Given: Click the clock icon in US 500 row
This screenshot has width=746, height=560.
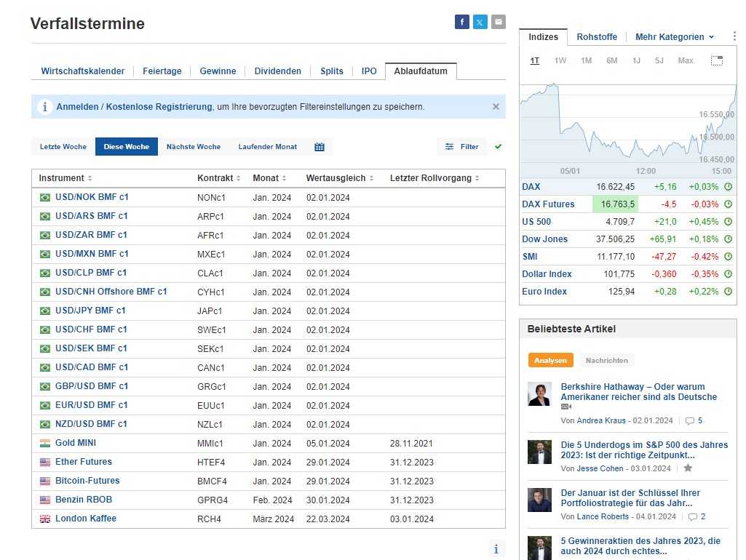Looking at the screenshot, I should point(728,222).
